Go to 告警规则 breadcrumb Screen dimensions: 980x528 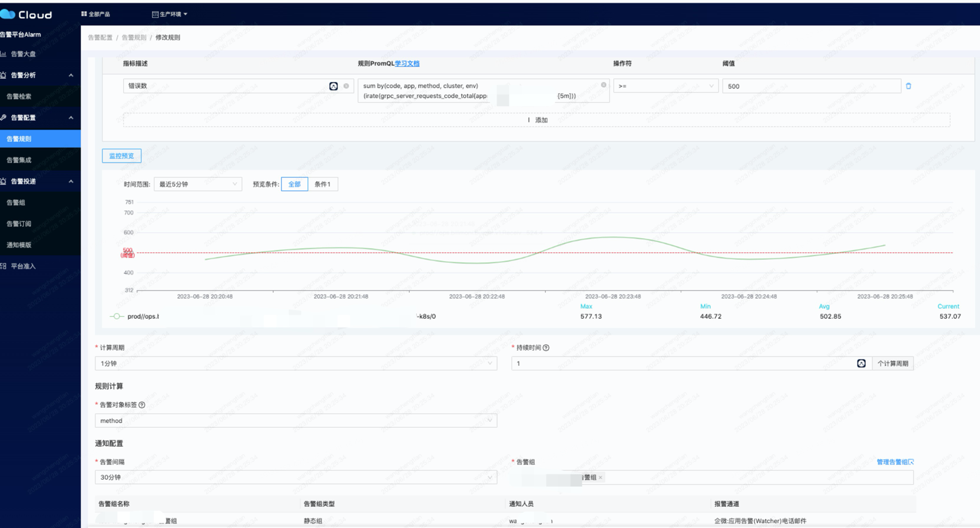pyautogui.click(x=134, y=37)
